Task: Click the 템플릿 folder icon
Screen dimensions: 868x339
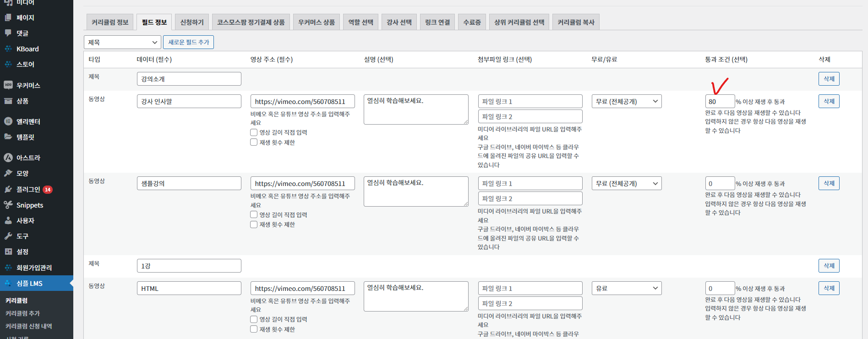Action: pos(8,137)
